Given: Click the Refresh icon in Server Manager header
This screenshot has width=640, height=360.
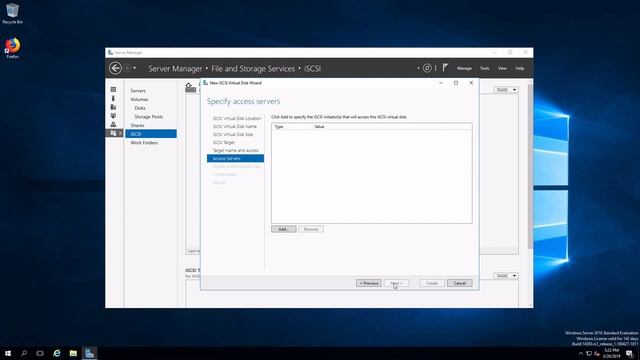Looking at the screenshot, I should 427,68.
